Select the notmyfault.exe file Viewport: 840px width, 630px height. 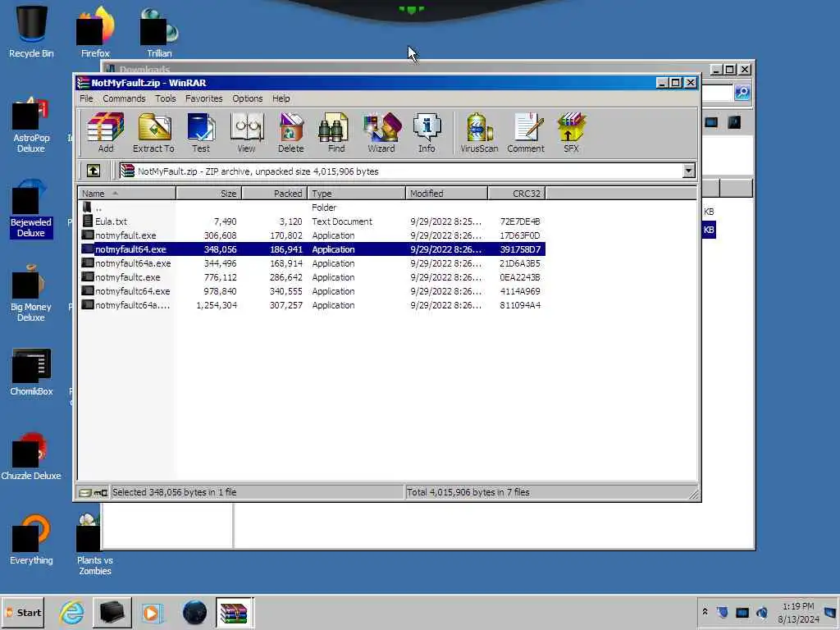click(x=312, y=235)
